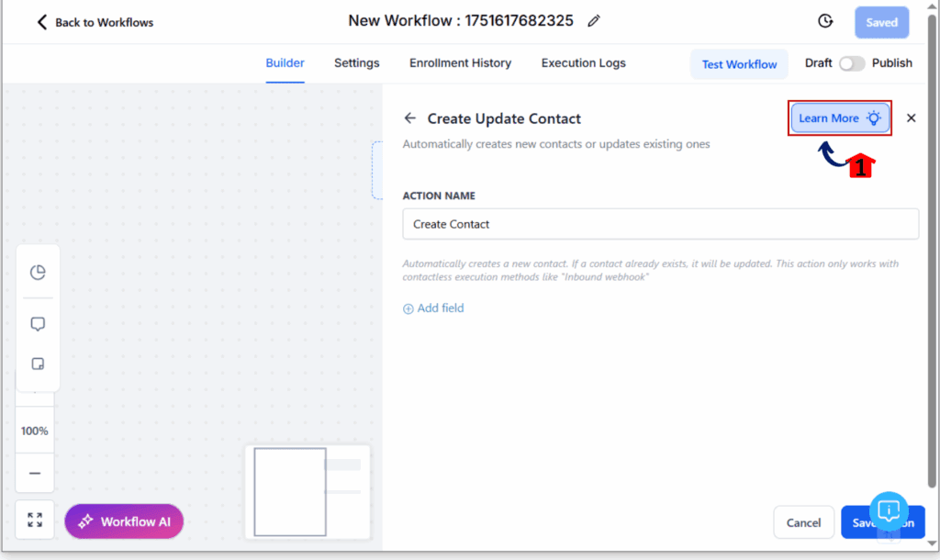Screen dimensions: 940x560
Task: Close the Create Update Contact panel
Action: [912, 118]
